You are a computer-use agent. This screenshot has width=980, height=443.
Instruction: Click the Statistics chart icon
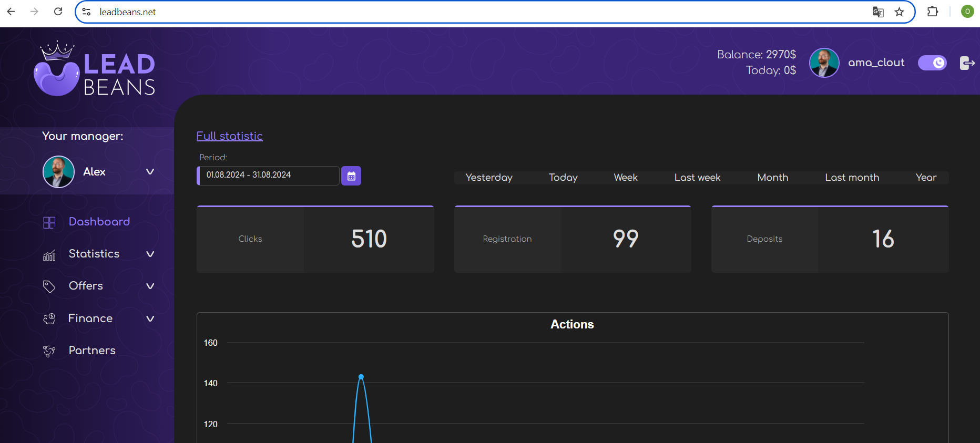(x=49, y=255)
